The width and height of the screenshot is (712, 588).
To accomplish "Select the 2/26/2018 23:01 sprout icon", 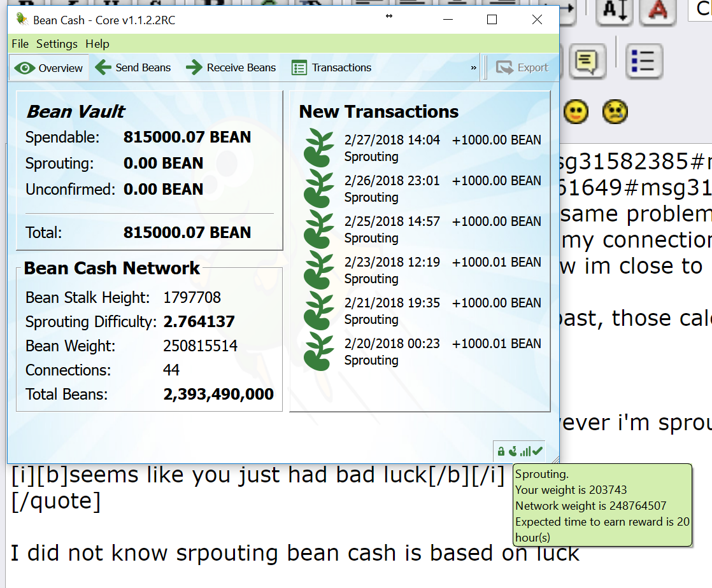I will click(318, 188).
